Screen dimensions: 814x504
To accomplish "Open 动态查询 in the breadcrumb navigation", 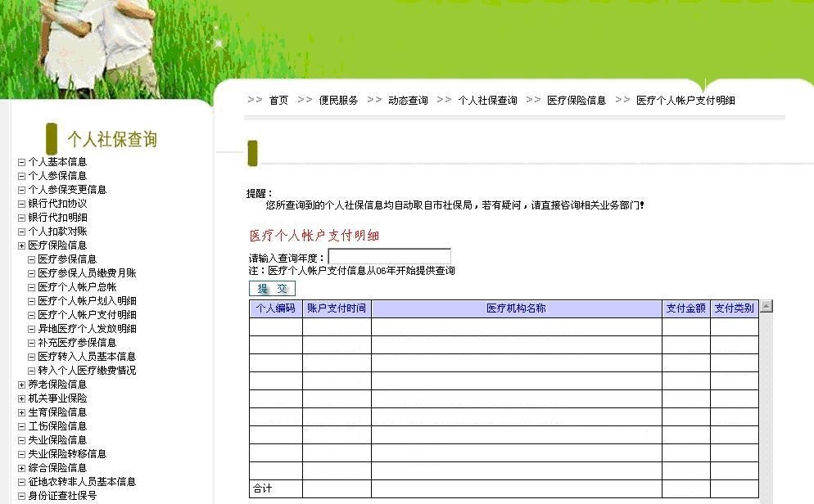I will [x=408, y=101].
